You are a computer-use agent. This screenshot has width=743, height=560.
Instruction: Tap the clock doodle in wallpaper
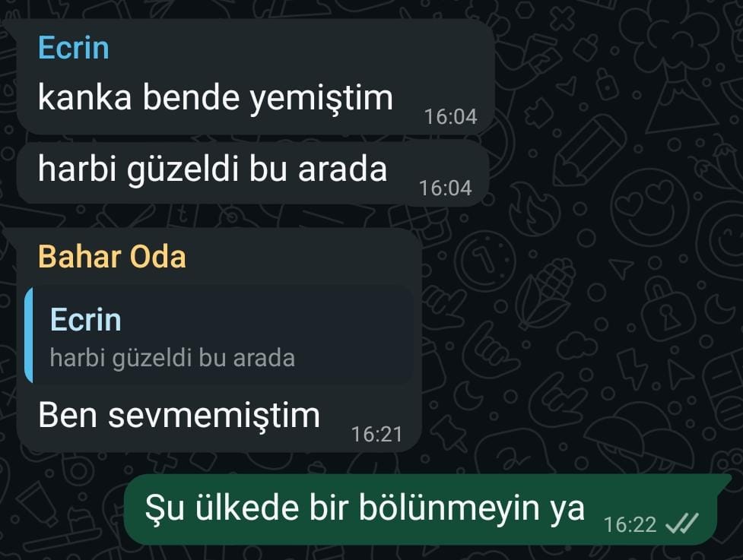(x=484, y=262)
